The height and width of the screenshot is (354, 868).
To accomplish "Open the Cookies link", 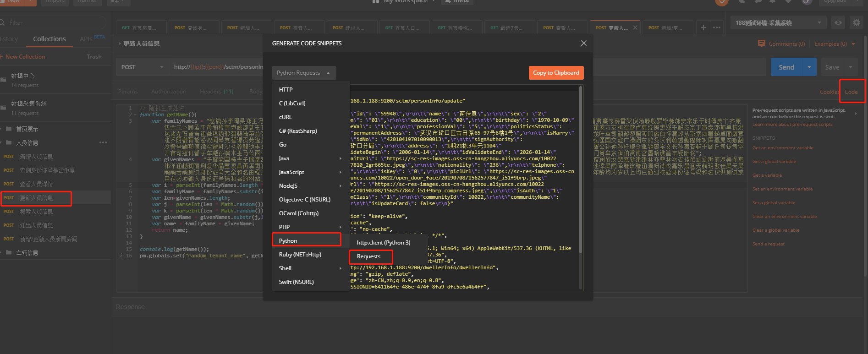I will (830, 92).
